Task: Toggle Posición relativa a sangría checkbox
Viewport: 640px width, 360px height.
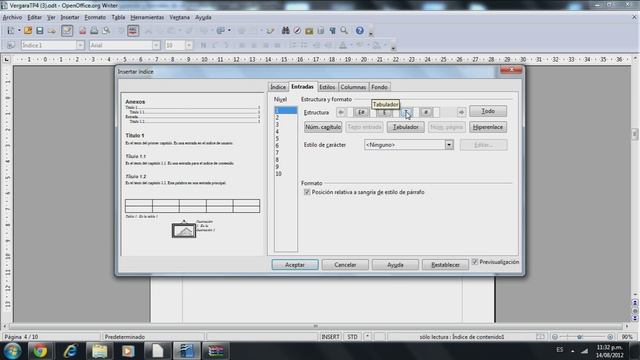Action: pos(307,192)
